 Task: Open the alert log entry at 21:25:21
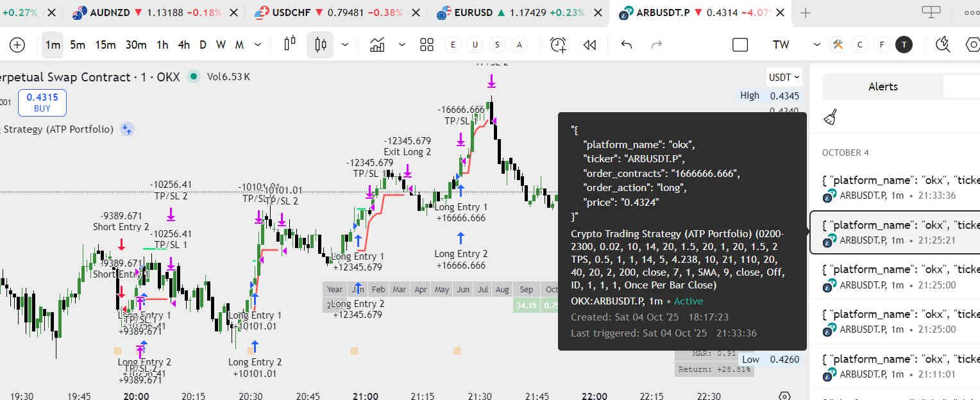click(896, 233)
